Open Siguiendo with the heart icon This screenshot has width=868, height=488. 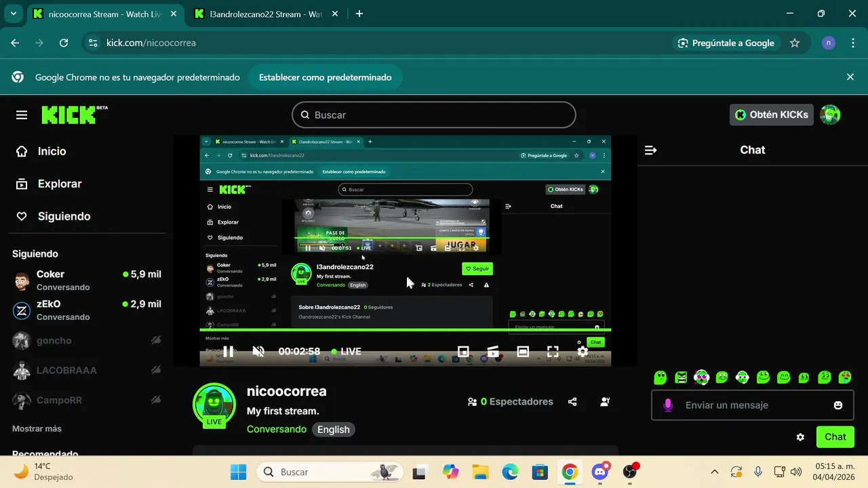(x=53, y=216)
